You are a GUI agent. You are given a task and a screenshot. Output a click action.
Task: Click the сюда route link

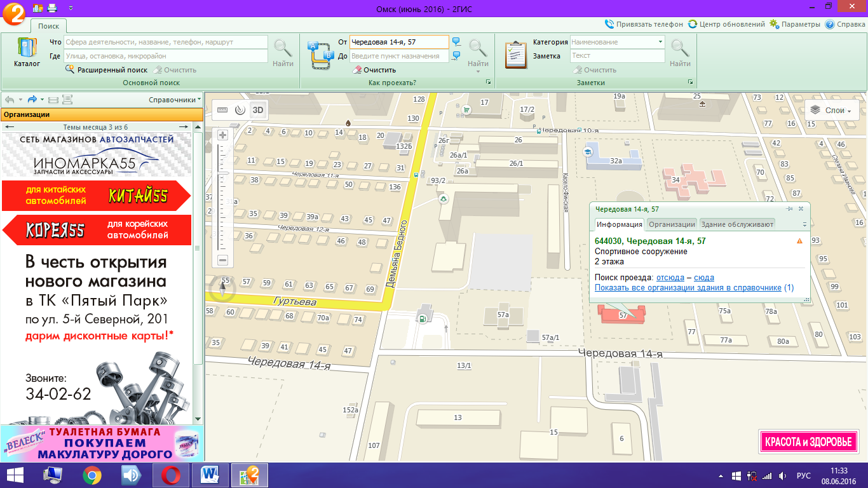tap(704, 278)
